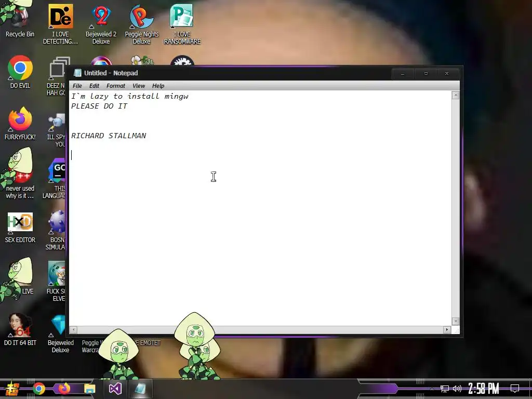532x399 pixels.
Task: Launch Firefox from the taskbar
Action: click(x=64, y=389)
